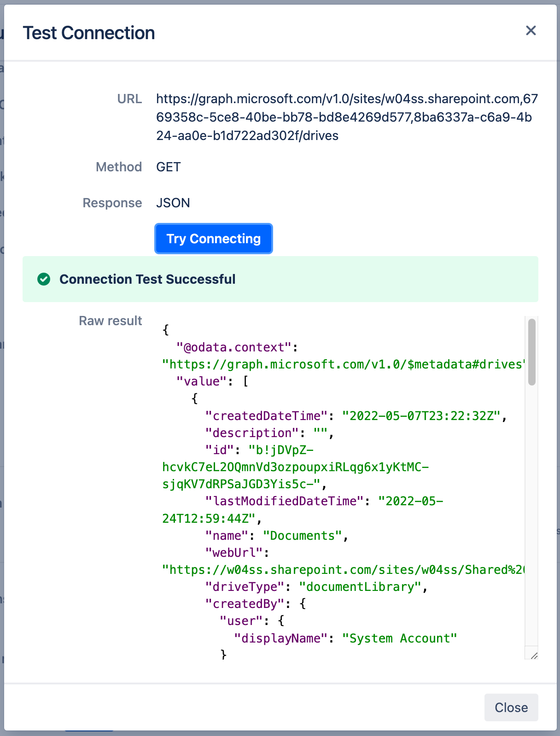Click the green success checkmark icon
This screenshot has width=560, height=736.
coord(44,279)
